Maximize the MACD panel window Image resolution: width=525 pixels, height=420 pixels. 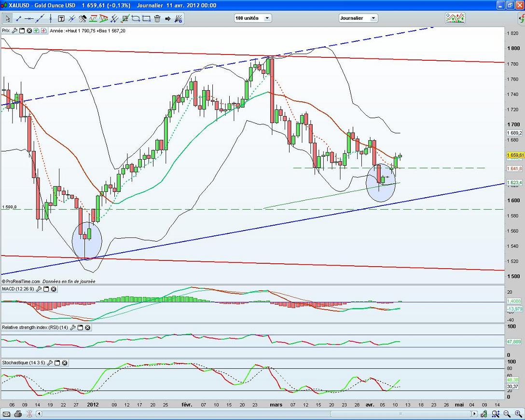point(46,289)
